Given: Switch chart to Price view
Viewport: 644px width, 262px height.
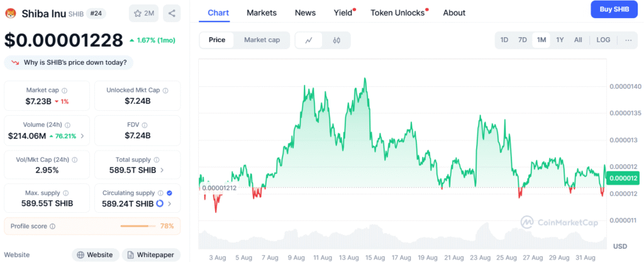Looking at the screenshot, I should point(217,40).
